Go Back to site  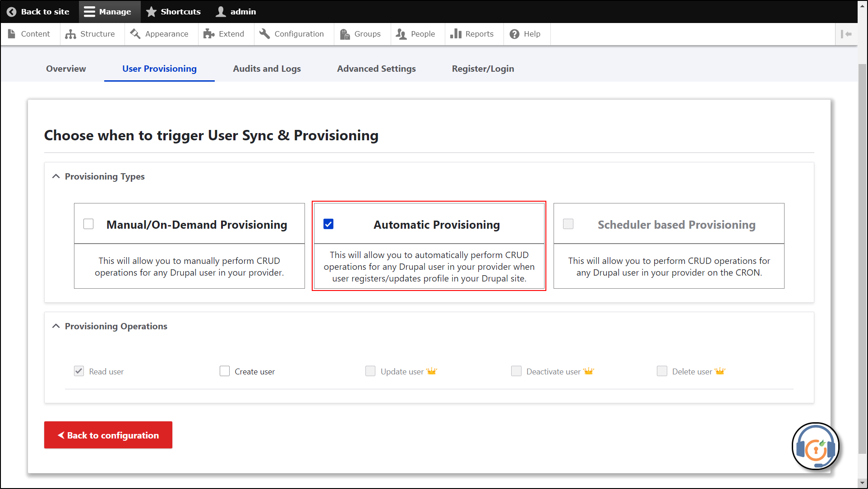point(38,11)
